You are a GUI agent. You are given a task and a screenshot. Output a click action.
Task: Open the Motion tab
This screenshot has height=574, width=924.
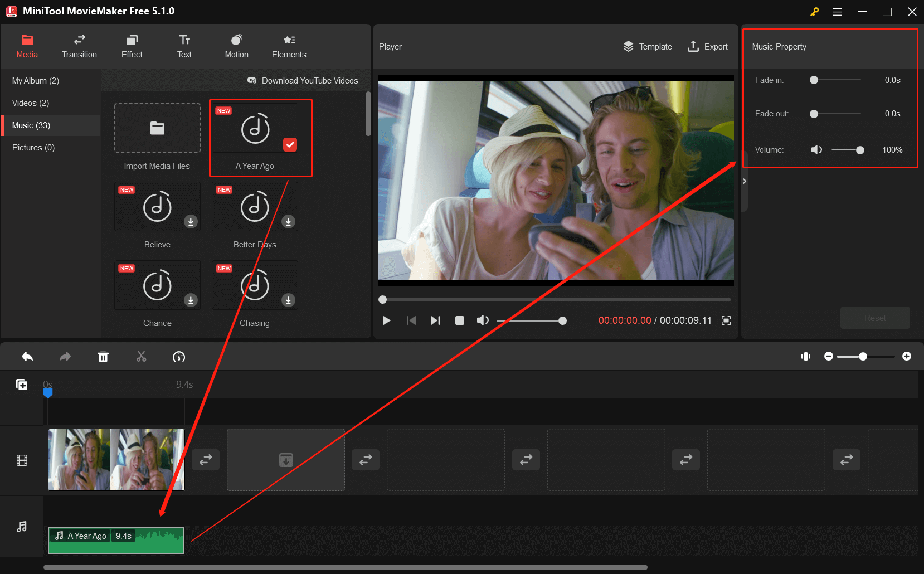[237, 46]
